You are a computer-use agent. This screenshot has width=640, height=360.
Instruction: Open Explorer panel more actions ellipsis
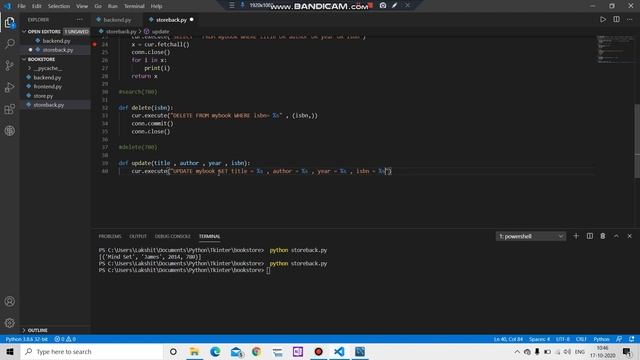tap(80, 20)
